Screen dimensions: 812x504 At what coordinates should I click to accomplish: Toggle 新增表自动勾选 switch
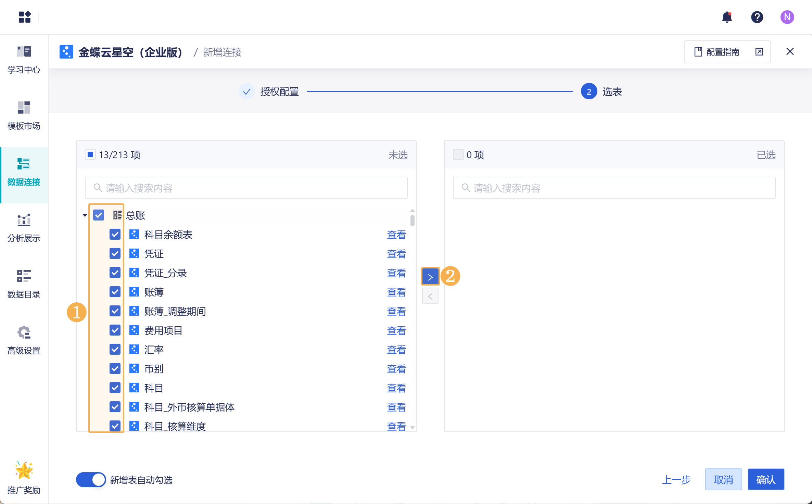coord(91,480)
